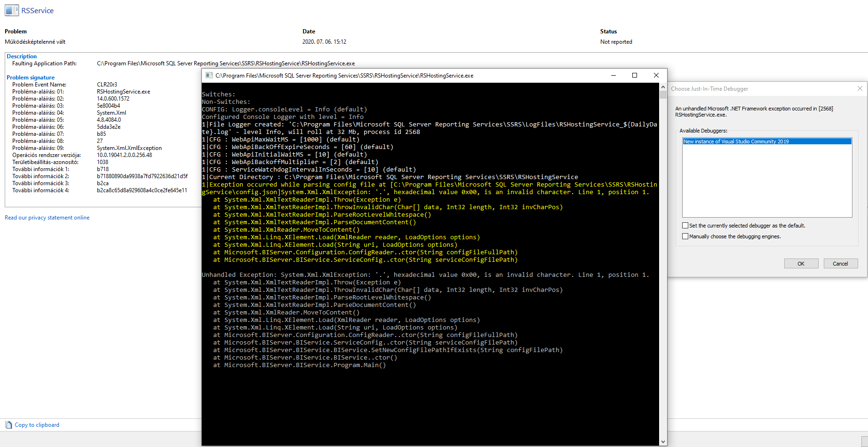
Task: Select 'New instance of Visual Studio Community 2019'
Action: (767, 141)
